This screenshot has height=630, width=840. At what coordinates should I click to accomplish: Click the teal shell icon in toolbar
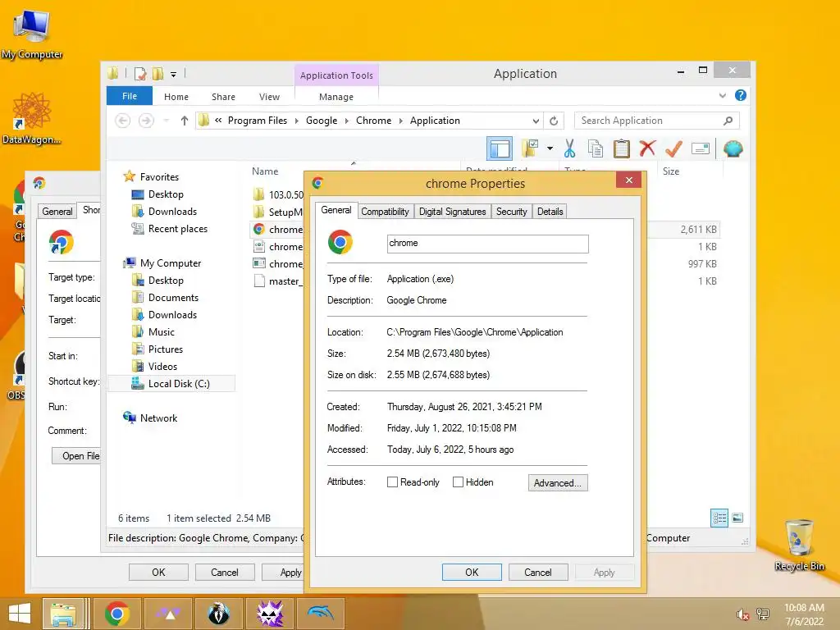pyautogui.click(x=733, y=148)
